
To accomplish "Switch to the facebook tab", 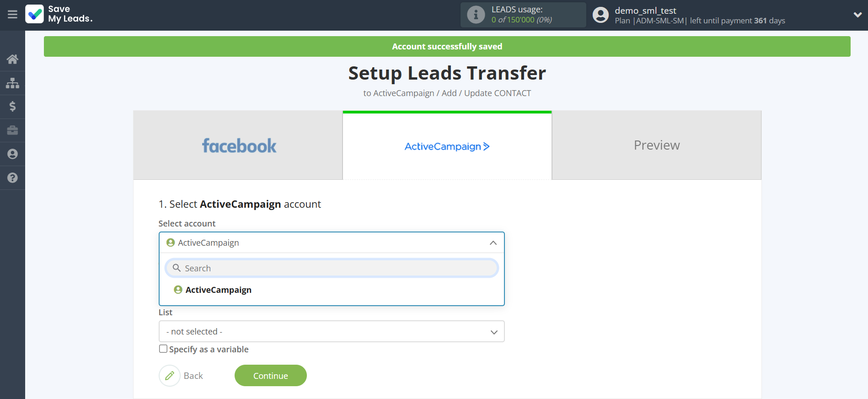I will tap(238, 146).
